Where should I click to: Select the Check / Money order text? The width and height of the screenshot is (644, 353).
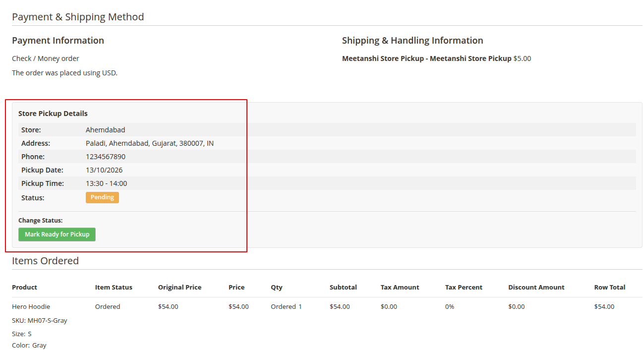(x=46, y=59)
